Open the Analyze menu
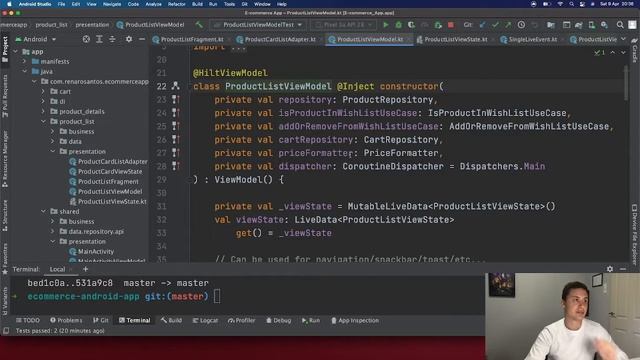 coord(153,4)
